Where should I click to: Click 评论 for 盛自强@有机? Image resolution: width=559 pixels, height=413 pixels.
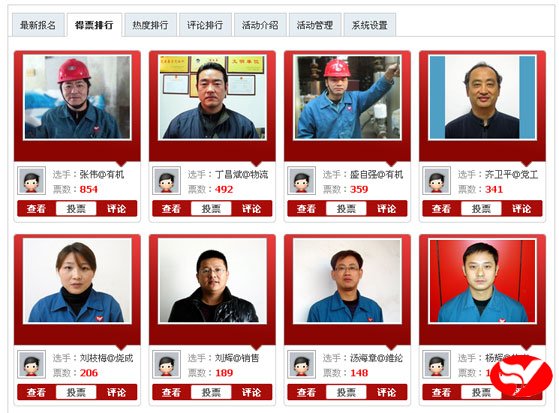click(x=386, y=209)
